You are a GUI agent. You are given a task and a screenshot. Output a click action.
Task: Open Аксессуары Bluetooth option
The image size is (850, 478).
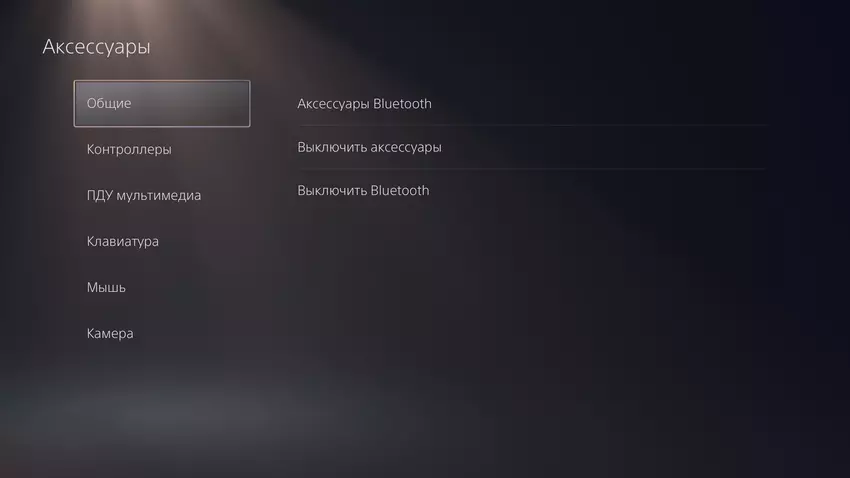coord(531,104)
